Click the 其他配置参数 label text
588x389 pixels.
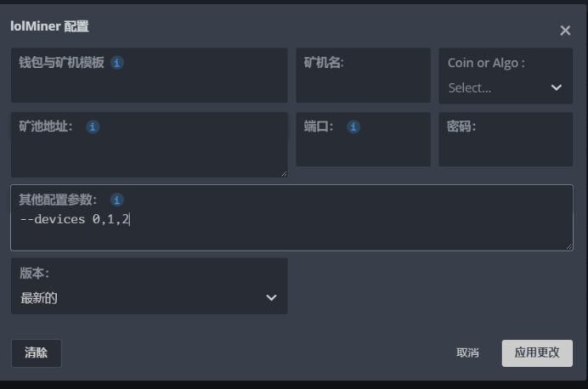point(58,200)
